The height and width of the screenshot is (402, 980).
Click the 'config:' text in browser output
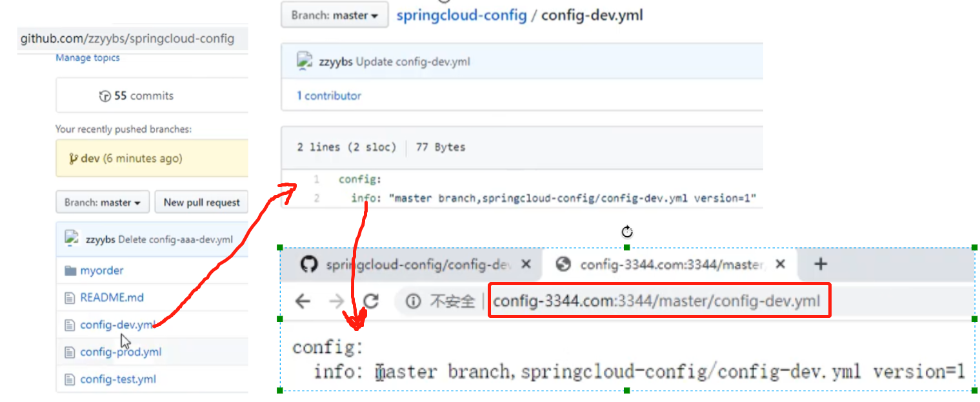(328, 347)
